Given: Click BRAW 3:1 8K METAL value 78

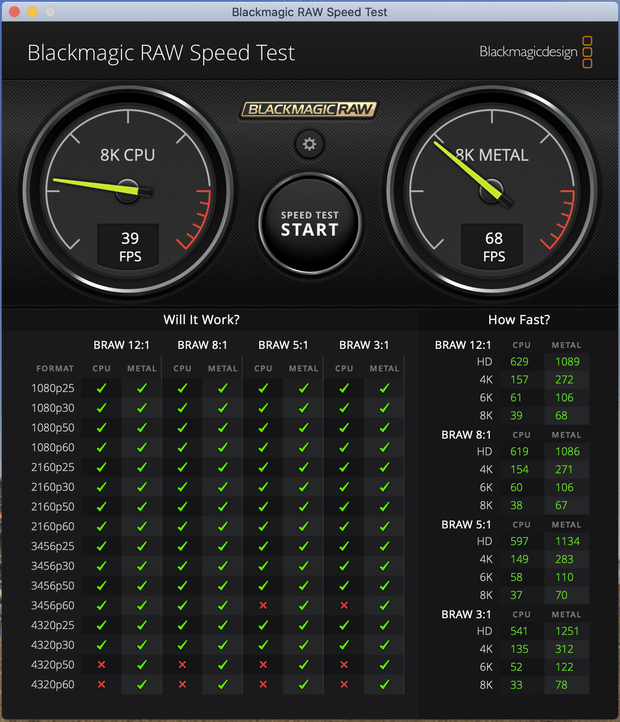Looking at the screenshot, I should tap(561, 685).
